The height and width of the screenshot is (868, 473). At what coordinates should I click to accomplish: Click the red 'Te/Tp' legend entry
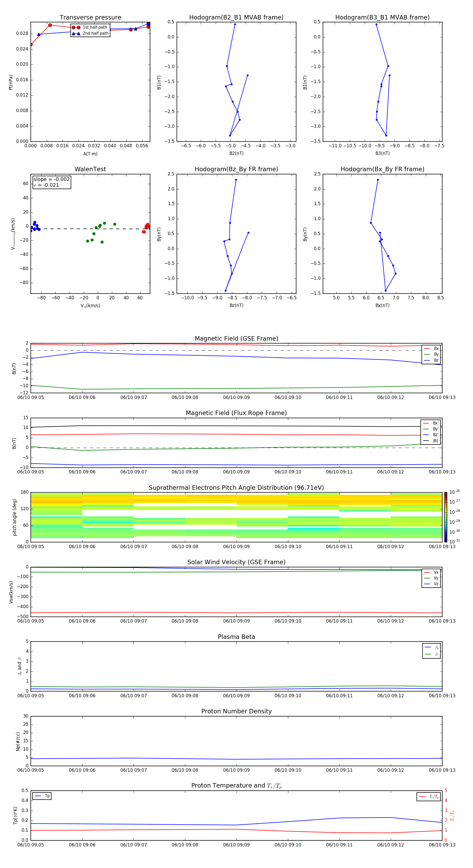(429, 796)
